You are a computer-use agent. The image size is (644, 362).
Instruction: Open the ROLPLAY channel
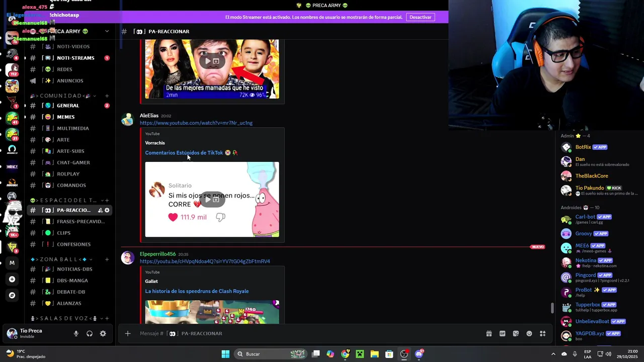pyautogui.click(x=70, y=174)
